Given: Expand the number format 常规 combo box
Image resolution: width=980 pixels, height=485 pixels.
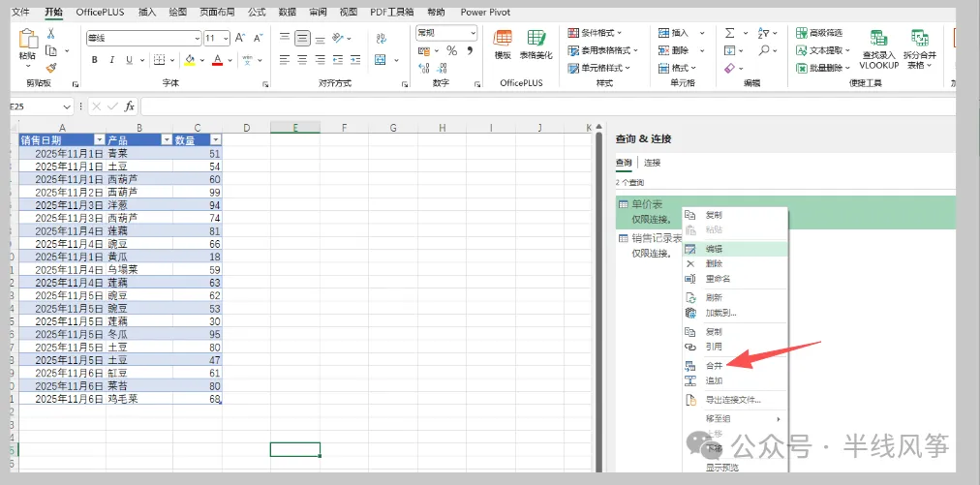Looking at the screenshot, I should pyautogui.click(x=446, y=33).
